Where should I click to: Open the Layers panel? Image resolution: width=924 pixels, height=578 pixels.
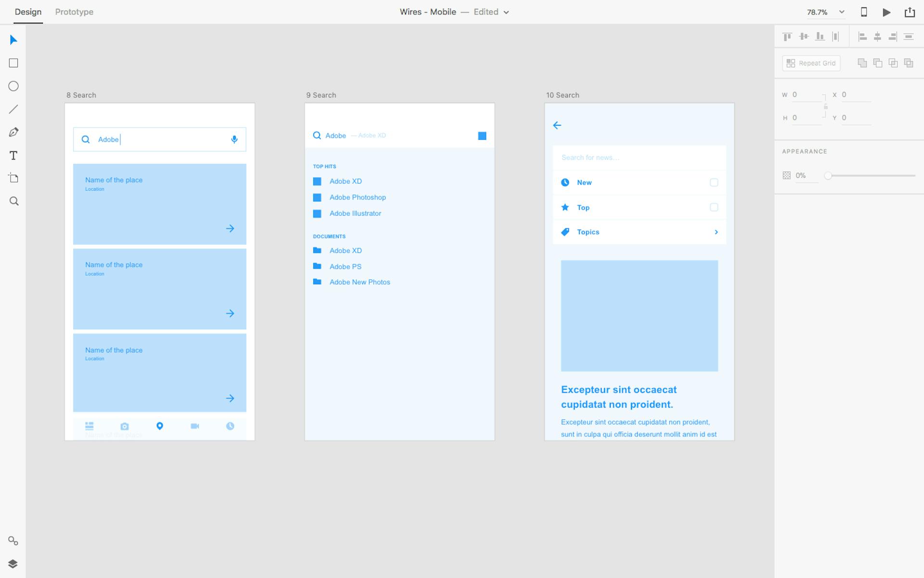13,564
